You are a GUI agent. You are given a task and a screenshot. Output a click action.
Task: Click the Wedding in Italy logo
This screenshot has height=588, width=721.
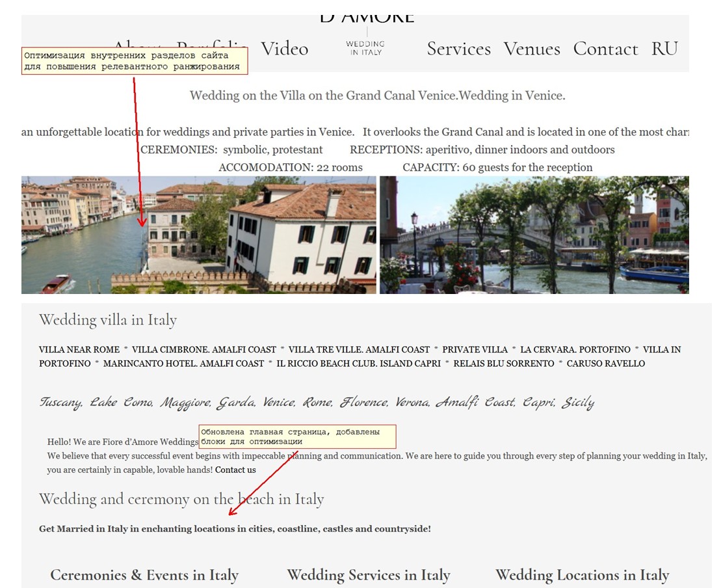365,48
